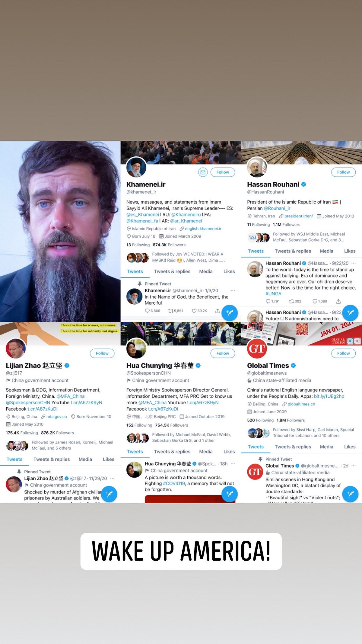Image resolution: width=362 pixels, height=644 pixels.
Task: Open more options on Hua Chunying tweet
Action: (x=233, y=464)
